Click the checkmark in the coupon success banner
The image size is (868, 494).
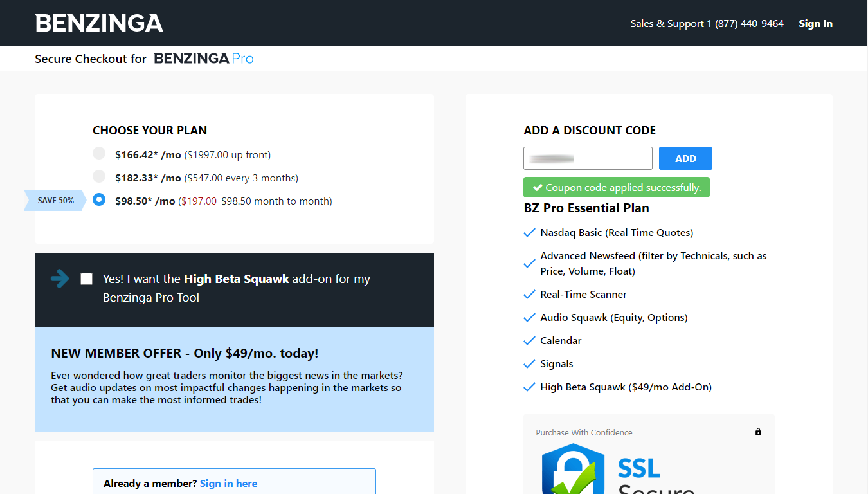click(x=539, y=187)
